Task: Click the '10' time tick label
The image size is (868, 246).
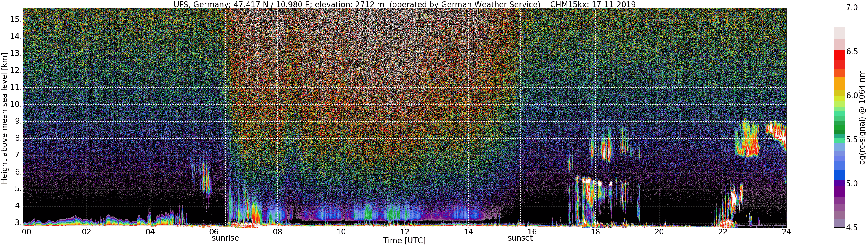Action: pos(341,232)
